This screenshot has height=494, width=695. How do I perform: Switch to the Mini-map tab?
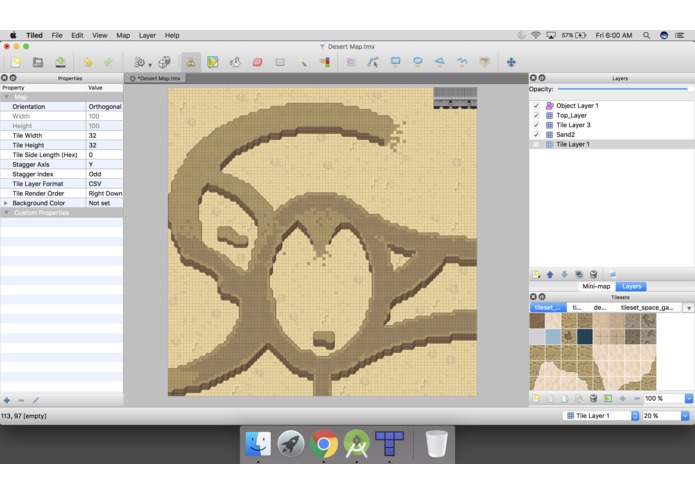pos(596,287)
